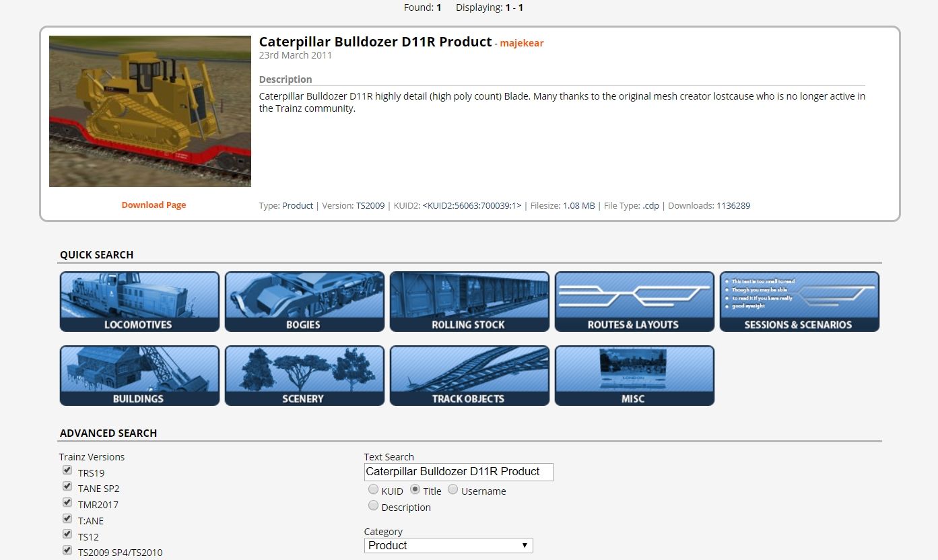Viewport: 938px width, 560px height.
Task: Click the Buildings quick search tile
Action: point(139,376)
